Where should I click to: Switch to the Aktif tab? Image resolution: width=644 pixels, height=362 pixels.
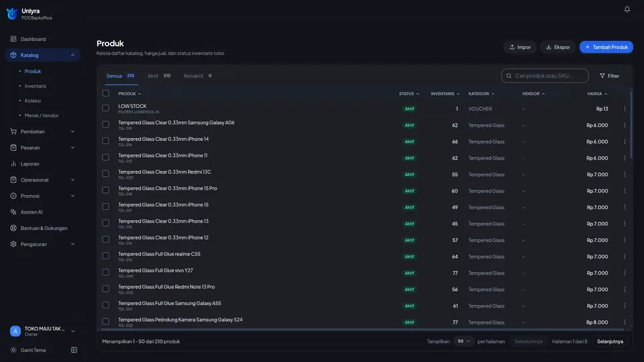[x=159, y=76]
